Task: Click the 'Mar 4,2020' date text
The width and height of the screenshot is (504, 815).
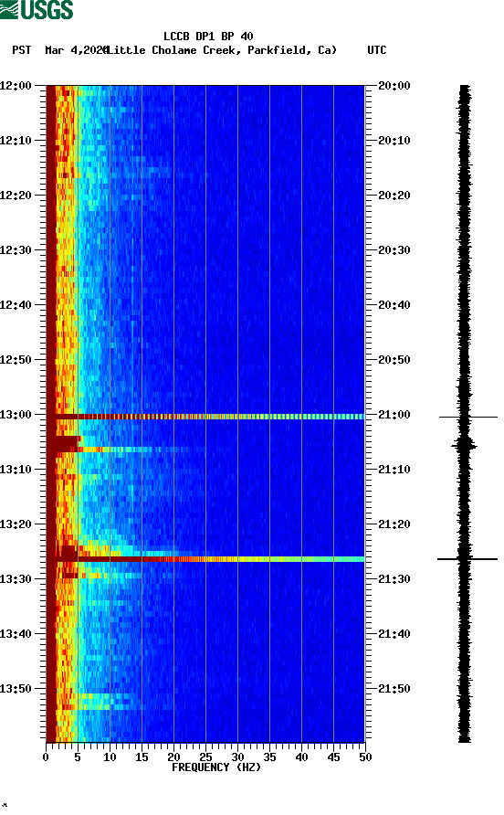Action: 76,50
